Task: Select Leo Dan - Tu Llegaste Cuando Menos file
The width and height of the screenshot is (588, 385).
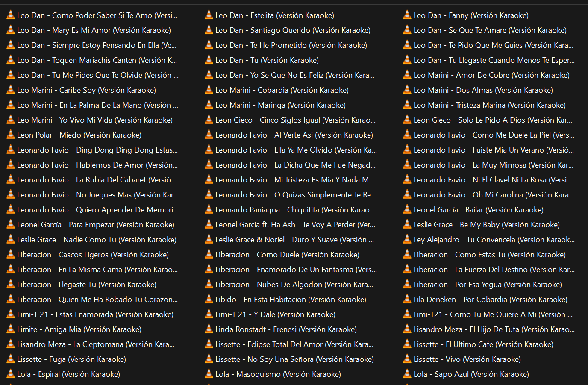Action: pyautogui.click(x=489, y=60)
